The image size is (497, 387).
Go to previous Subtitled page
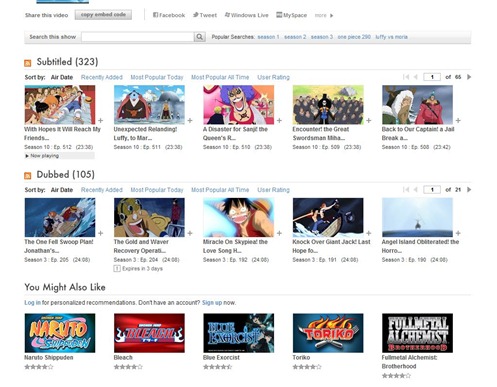(416, 77)
